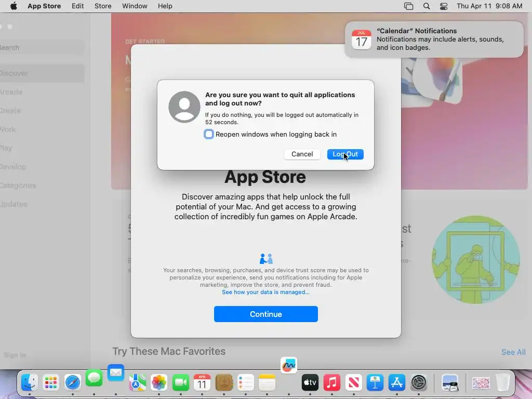The height and width of the screenshot is (399, 532).
Task: Select Create in App Store sidebar
Action: click(42, 111)
